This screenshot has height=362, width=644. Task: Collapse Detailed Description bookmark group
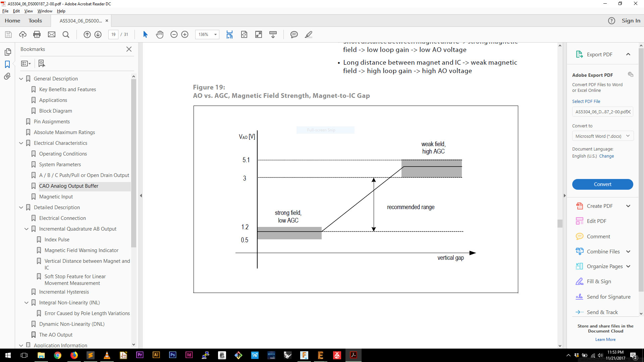21,207
